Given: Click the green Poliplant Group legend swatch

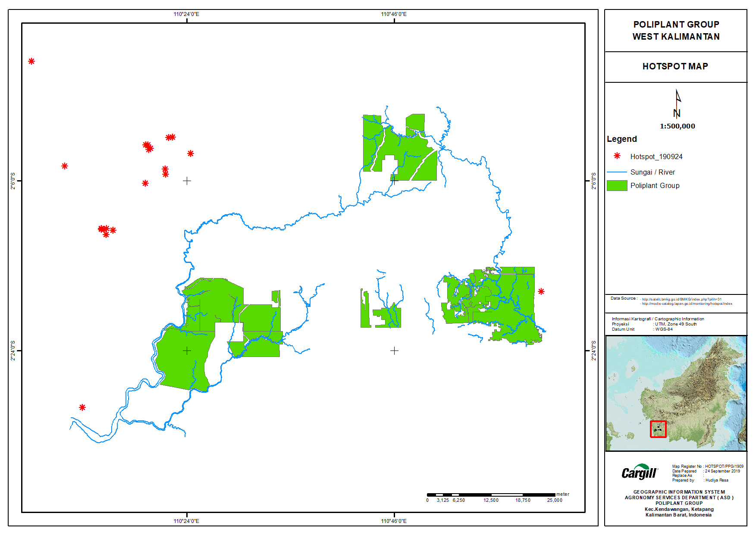Looking at the screenshot, I should (x=617, y=185).
